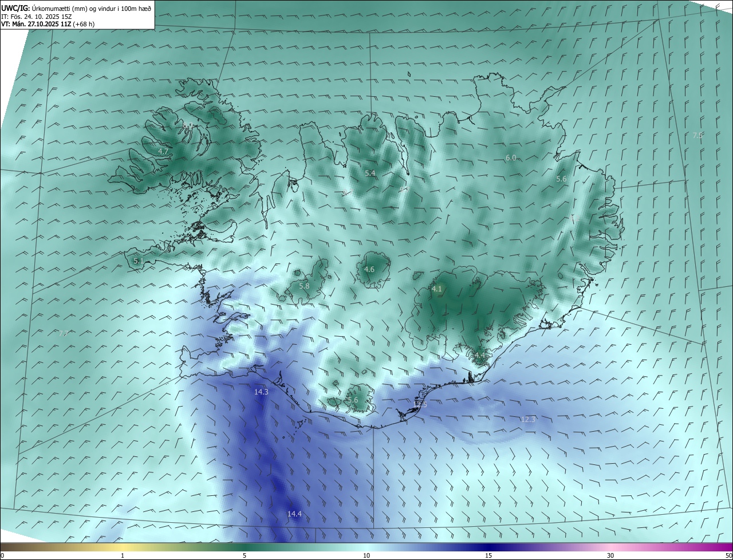
Task: Click the 12.5 value on the coast
Action: click(420, 404)
